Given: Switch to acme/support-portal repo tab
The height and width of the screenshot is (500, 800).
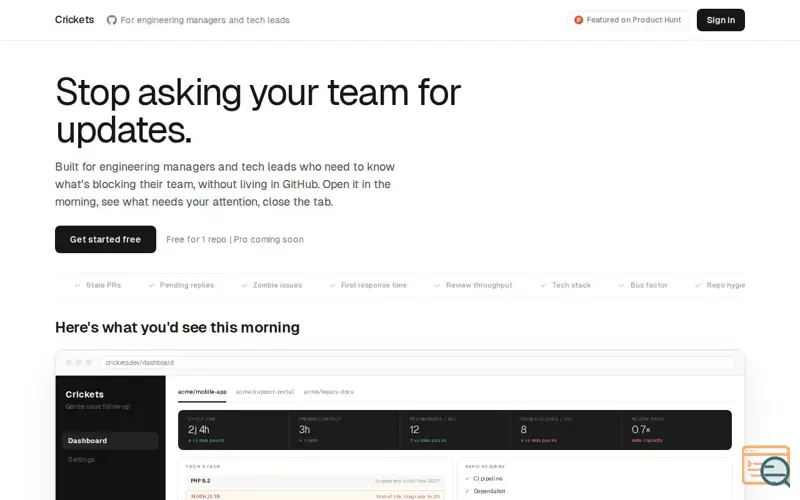Looking at the screenshot, I should tap(265, 392).
